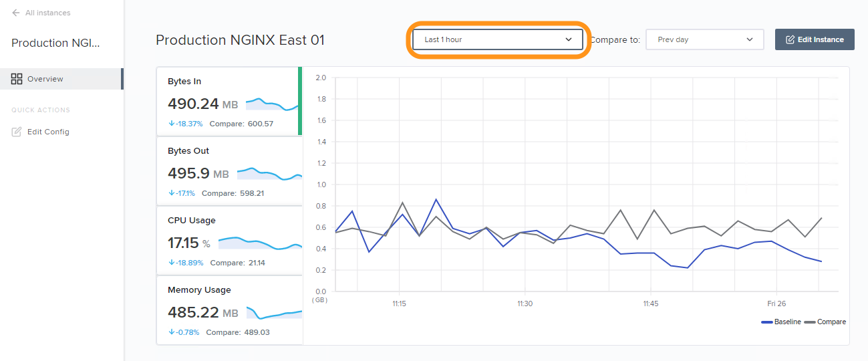Select the CPU Usage metric card
868x361 pixels.
pyautogui.click(x=229, y=241)
